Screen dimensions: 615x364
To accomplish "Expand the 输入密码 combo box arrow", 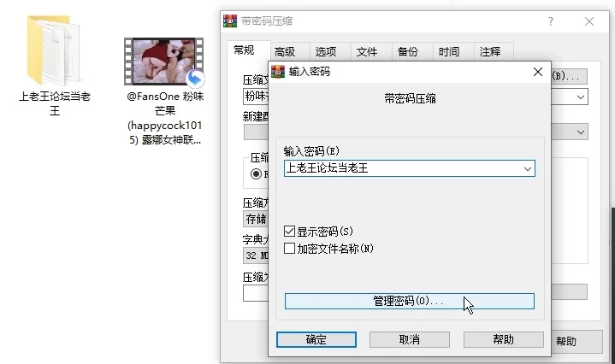I will tap(528, 169).
